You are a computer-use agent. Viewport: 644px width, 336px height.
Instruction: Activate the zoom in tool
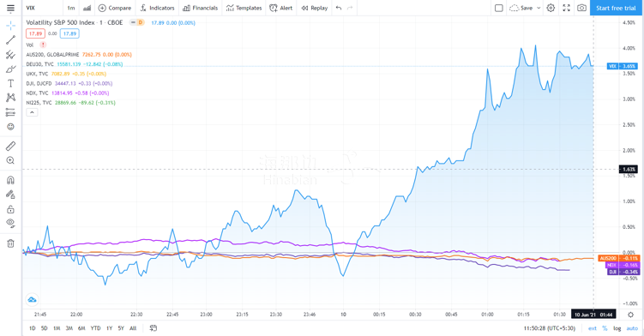(x=10, y=160)
